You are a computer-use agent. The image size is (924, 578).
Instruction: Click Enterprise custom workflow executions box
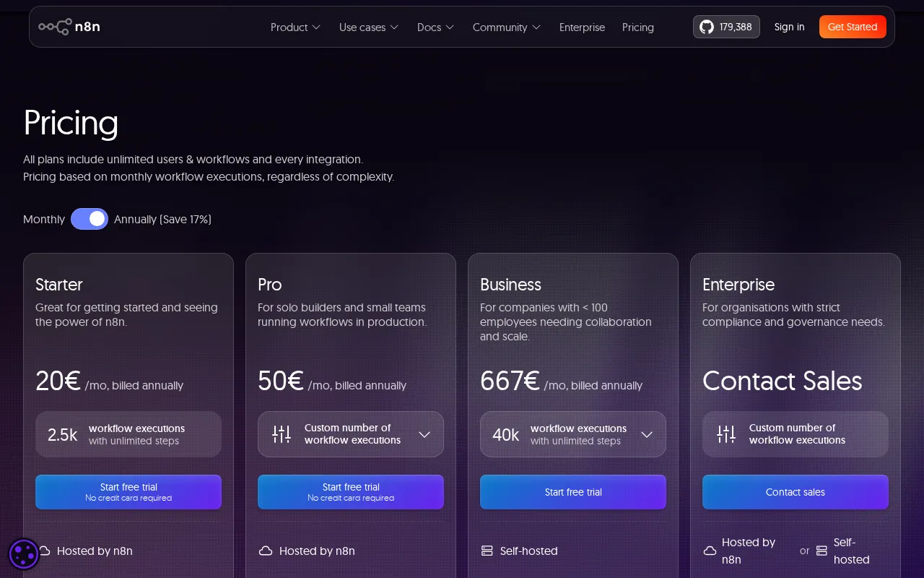coord(796,434)
